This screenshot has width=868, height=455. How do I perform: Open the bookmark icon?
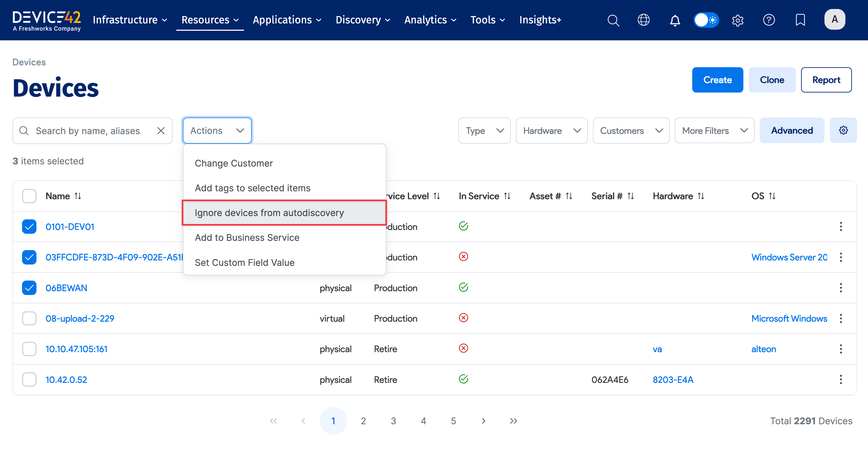(x=800, y=20)
